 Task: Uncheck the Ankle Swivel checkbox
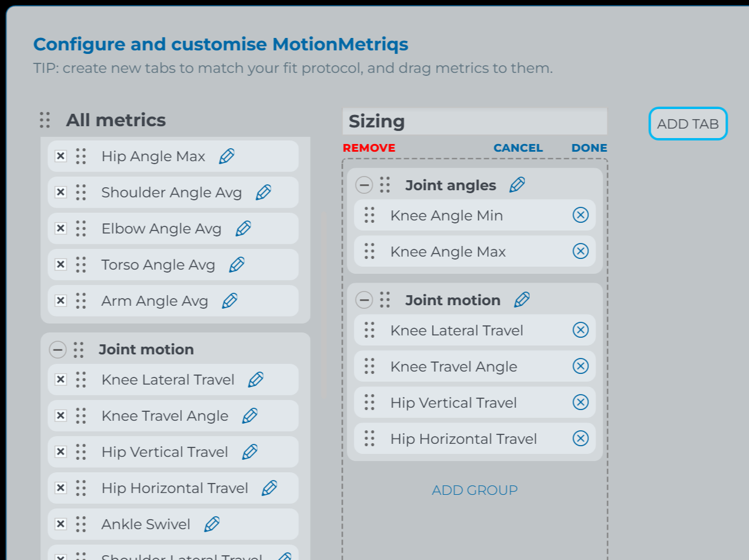pyautogui.click(x=60, y=524)
